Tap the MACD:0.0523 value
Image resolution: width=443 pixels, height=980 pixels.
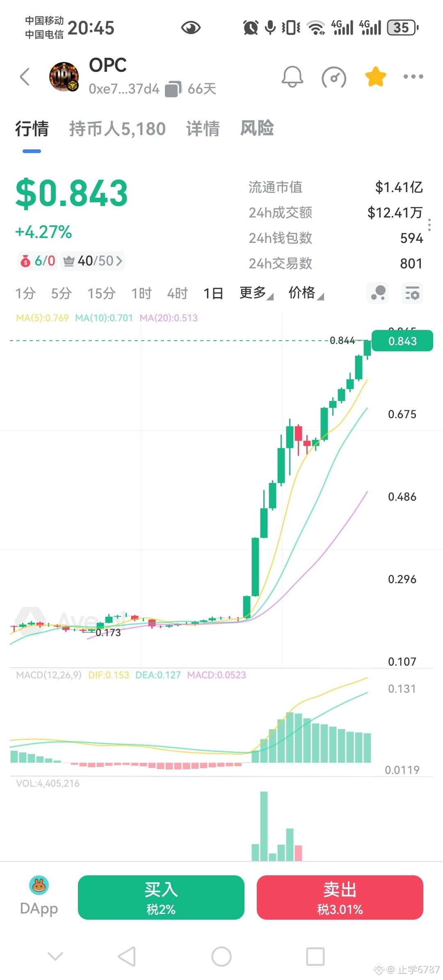click(217, 675)
